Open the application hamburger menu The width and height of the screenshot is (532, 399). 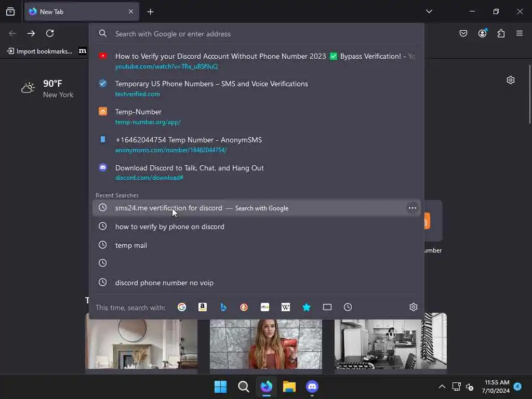tap(520, 33)
